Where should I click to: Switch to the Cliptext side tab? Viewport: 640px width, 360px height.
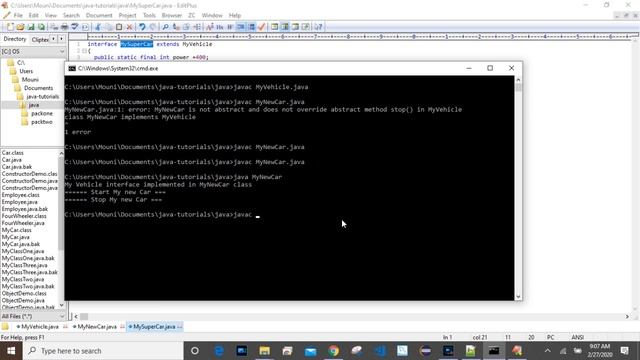(40, 40)
